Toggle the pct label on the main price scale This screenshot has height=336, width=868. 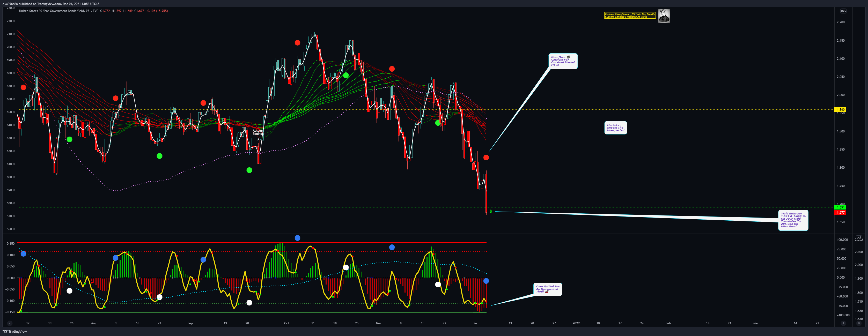coord(843,11)
